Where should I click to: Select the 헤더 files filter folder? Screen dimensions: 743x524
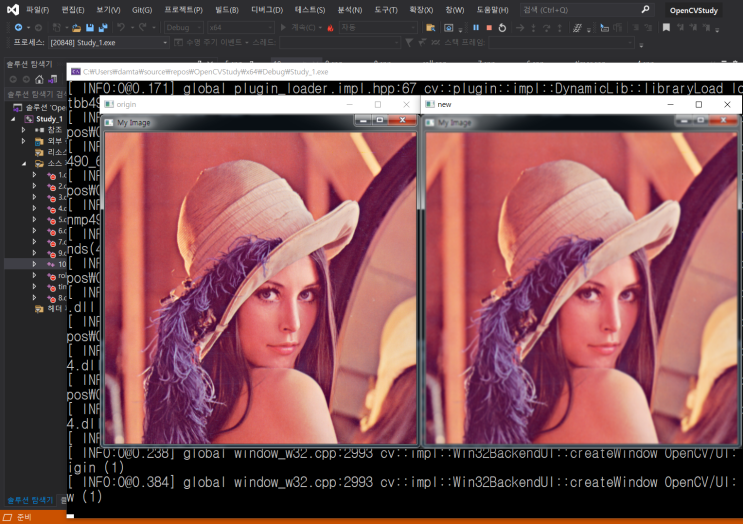(x=51, y=309)
